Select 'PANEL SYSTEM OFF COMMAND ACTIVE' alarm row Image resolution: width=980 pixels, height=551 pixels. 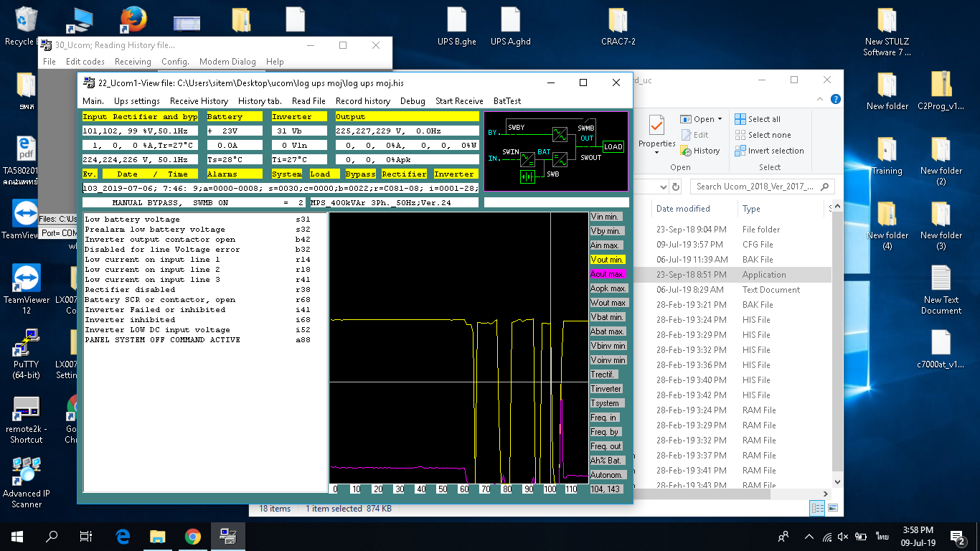[x=198, y=339]
